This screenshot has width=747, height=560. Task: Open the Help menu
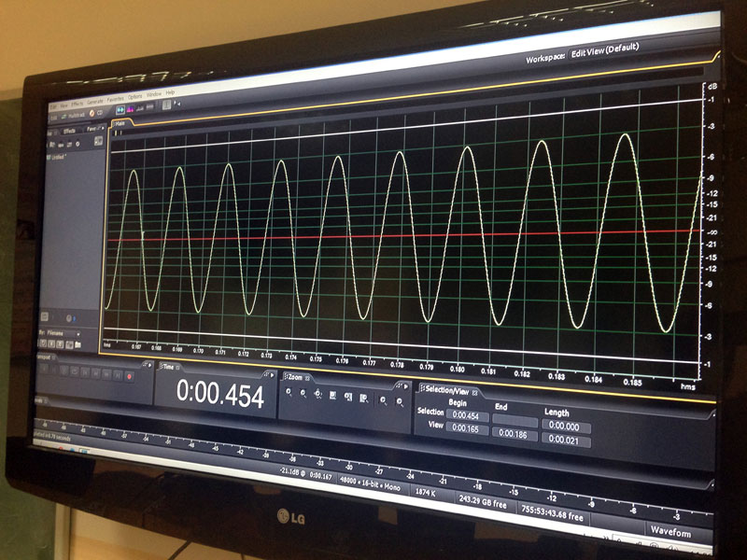[170, 92]
